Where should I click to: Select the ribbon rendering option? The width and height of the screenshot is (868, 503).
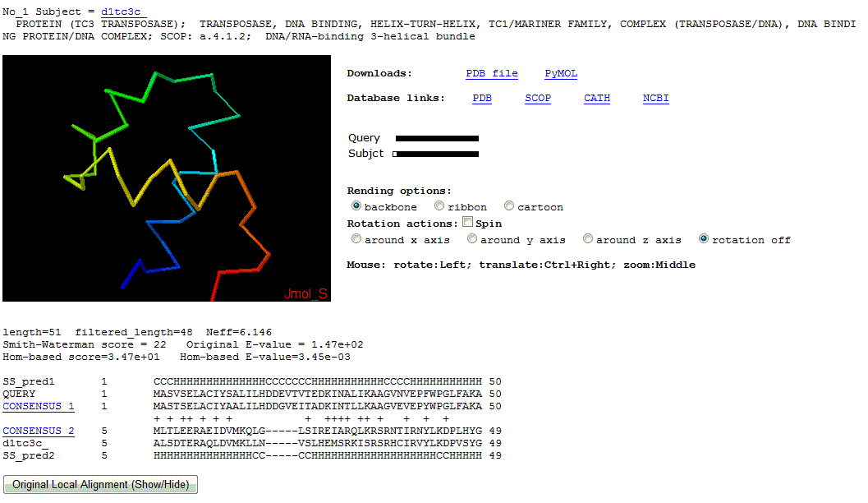coord(439,206)
